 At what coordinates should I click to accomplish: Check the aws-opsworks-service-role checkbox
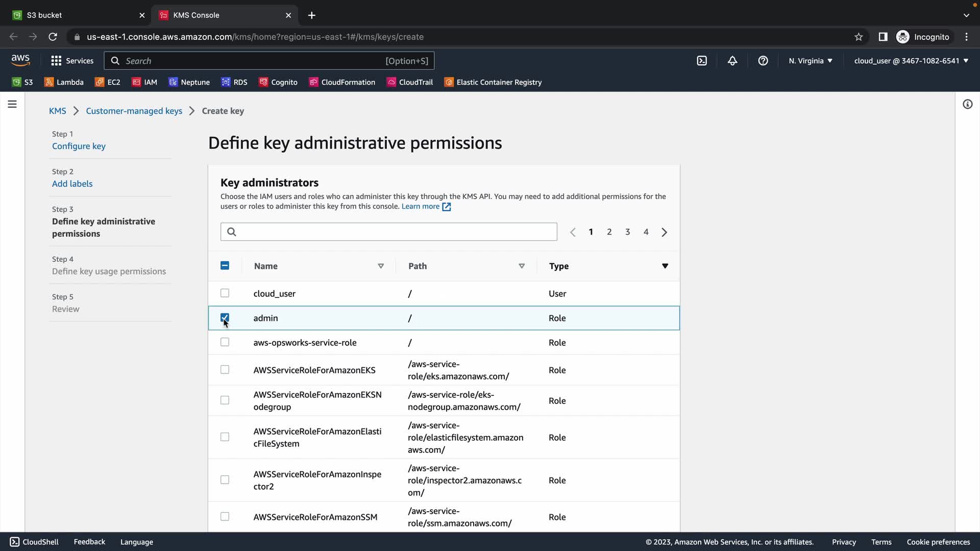225,342
